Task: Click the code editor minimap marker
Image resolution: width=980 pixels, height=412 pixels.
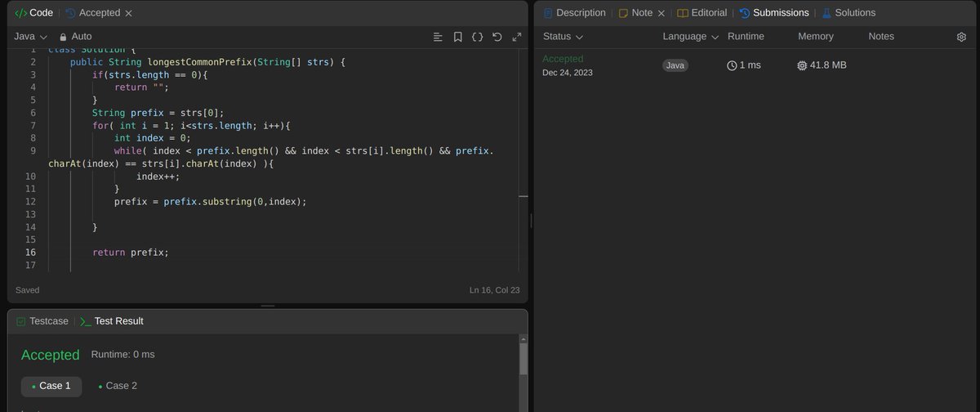Action: [x=523, y=196]
